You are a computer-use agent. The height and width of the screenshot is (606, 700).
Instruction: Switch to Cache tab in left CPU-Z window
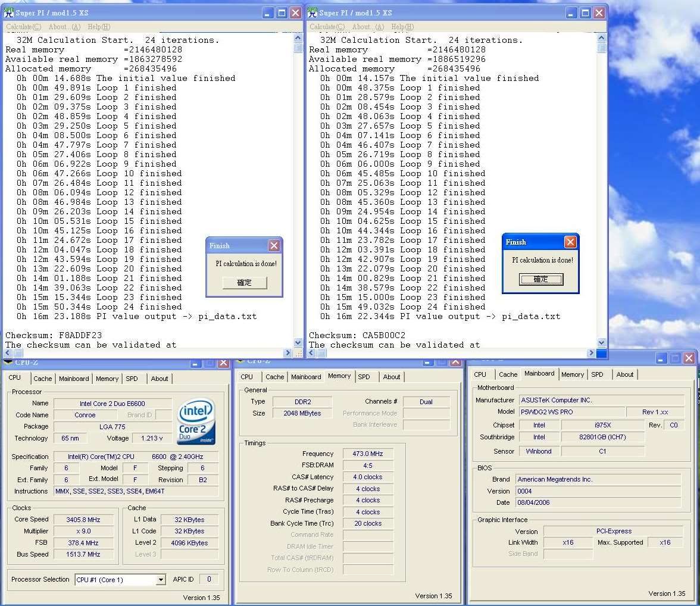tap(42, 379)
